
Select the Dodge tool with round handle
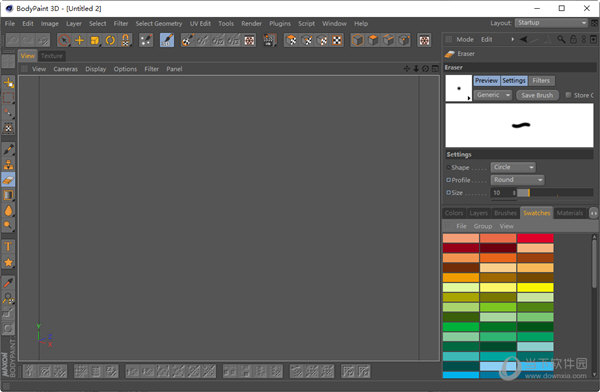click(8, 225)
